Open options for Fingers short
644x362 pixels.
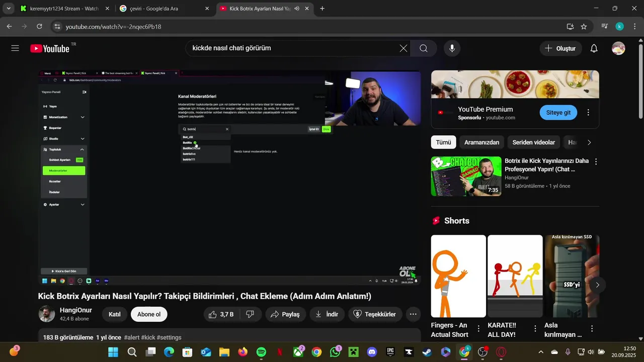[x=478, y=328]
